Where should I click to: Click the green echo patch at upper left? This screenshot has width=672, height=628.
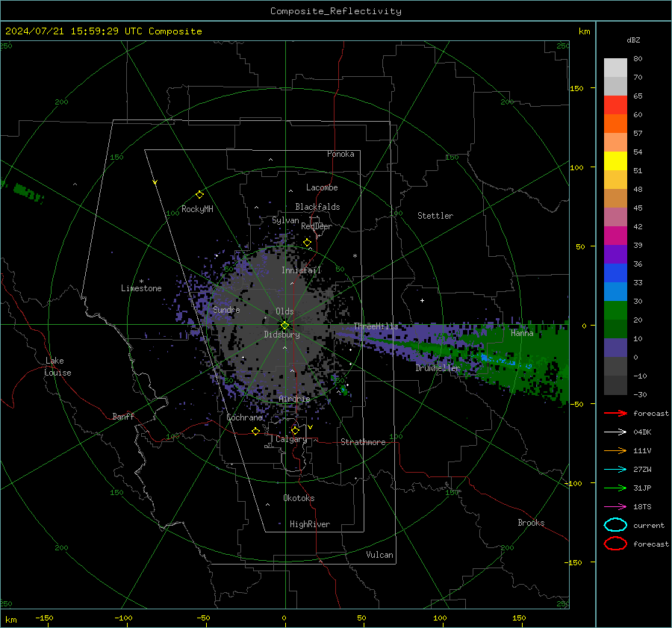[28, 192]
